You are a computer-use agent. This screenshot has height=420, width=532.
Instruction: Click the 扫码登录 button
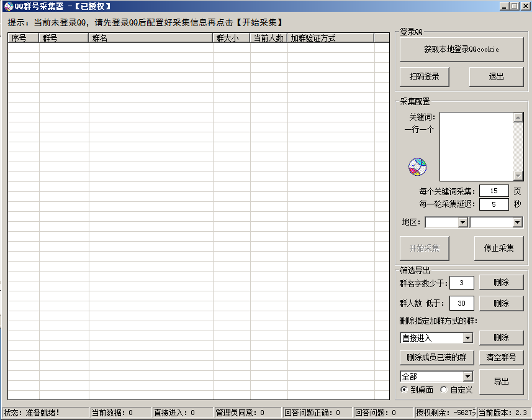point(425,77)
